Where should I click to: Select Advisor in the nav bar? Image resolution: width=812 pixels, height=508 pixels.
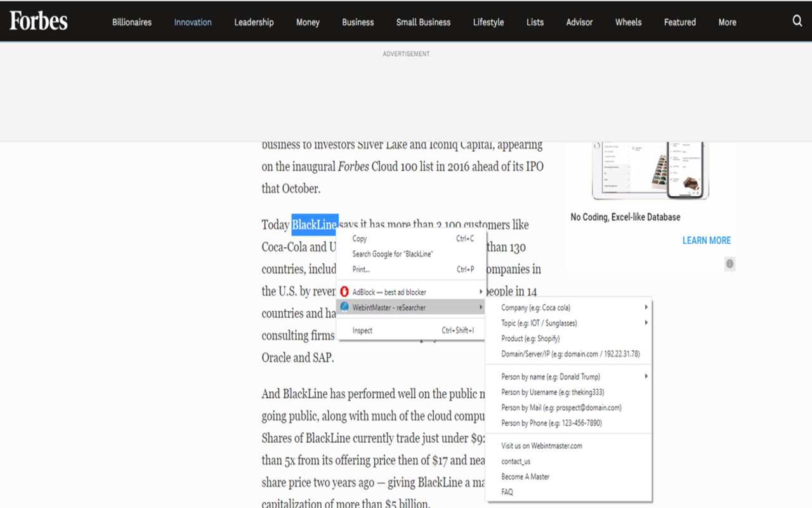pyautogui.click(x=579, y=22)
